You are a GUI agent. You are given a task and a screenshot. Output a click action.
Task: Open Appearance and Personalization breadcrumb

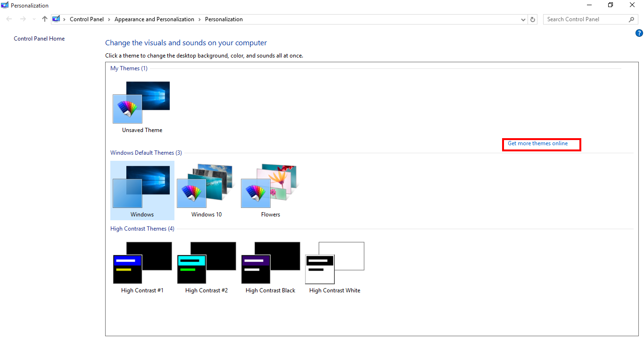154,19
